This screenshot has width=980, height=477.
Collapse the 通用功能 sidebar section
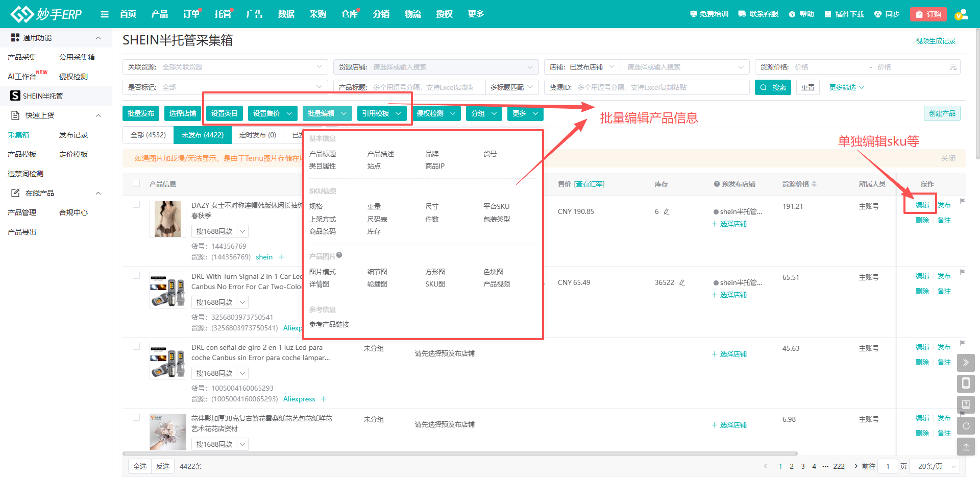click(99, 38)
